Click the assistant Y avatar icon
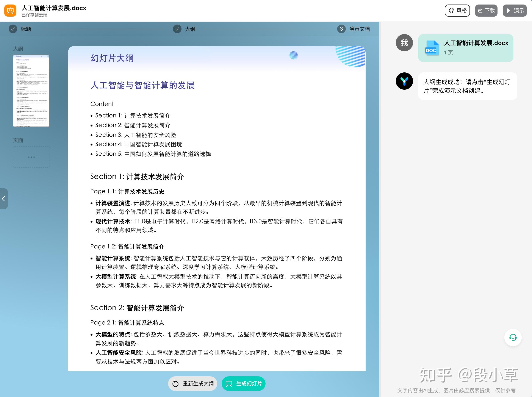Image resolution: width=532 pixels, height=397 pixels. pos(404,81)
